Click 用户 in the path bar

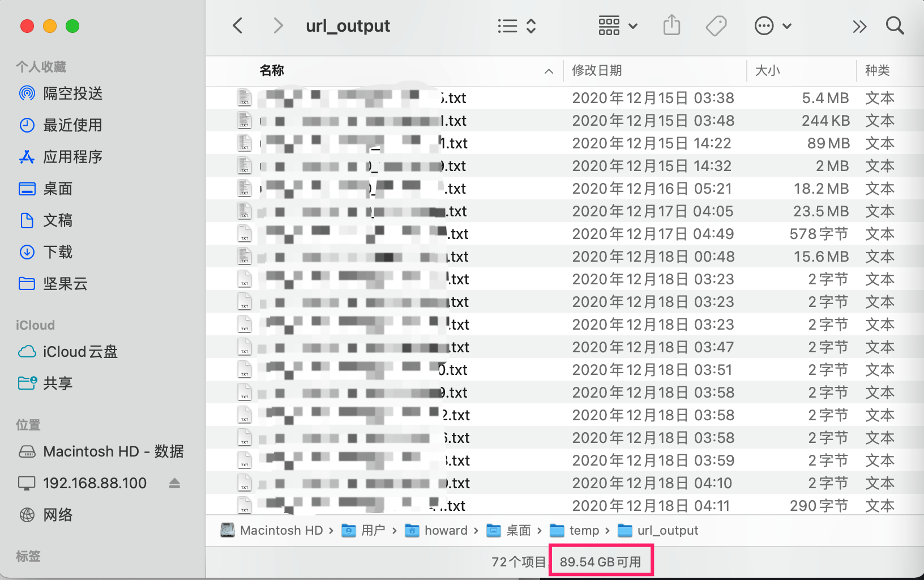pos(364,530)
